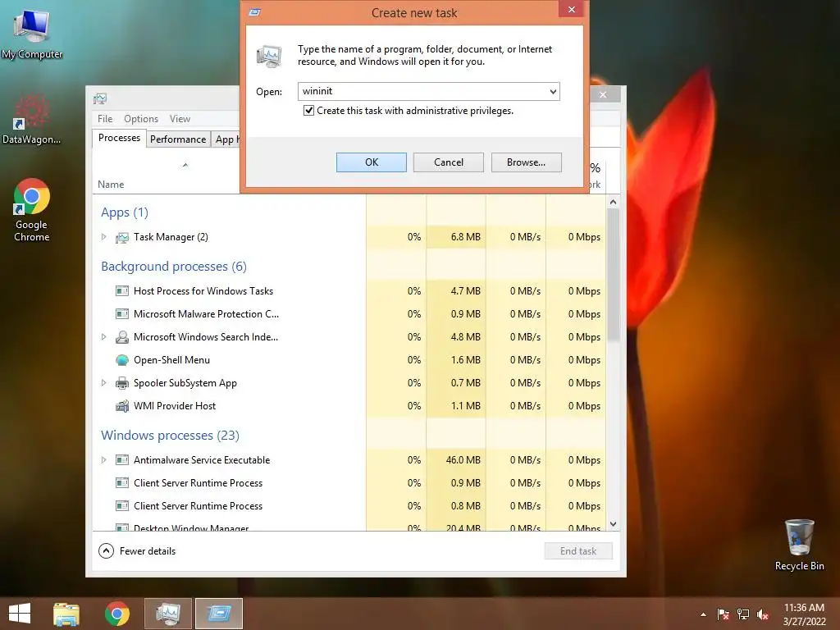Image resolution: width=840 pixels, height=630 pixels.
Task: Expand the Task Manager (2) process group
Action: tap(104, 237)
